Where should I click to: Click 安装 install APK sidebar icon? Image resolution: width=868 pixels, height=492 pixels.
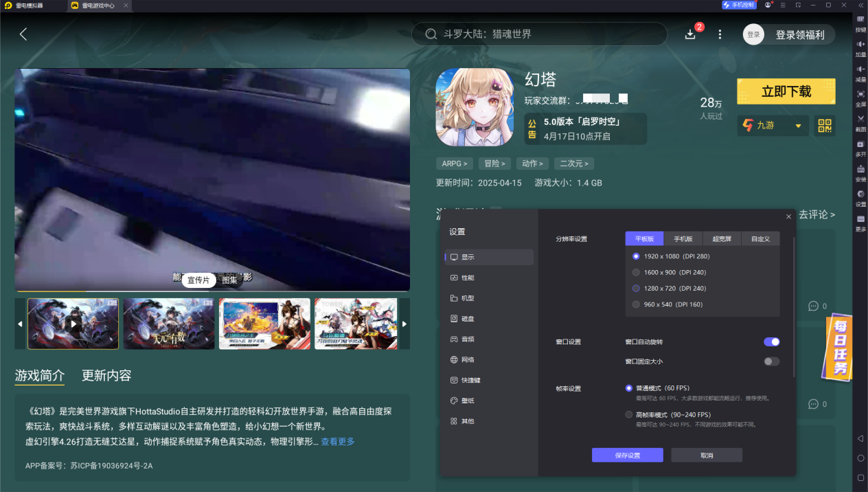860,172
